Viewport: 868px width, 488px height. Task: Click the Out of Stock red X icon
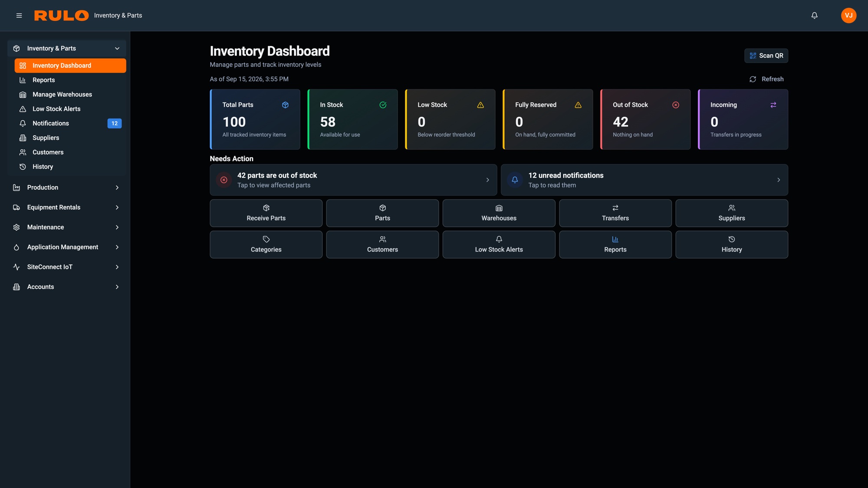pos(676,105)
